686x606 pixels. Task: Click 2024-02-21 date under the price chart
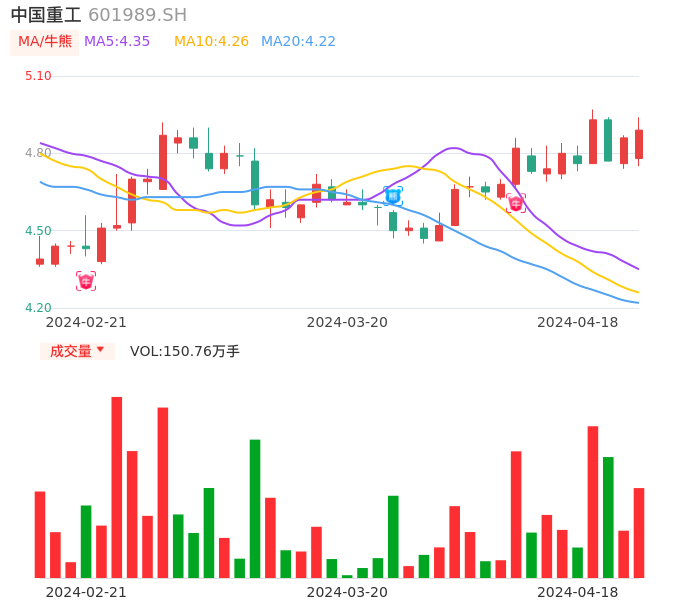(x=86, y=322)
